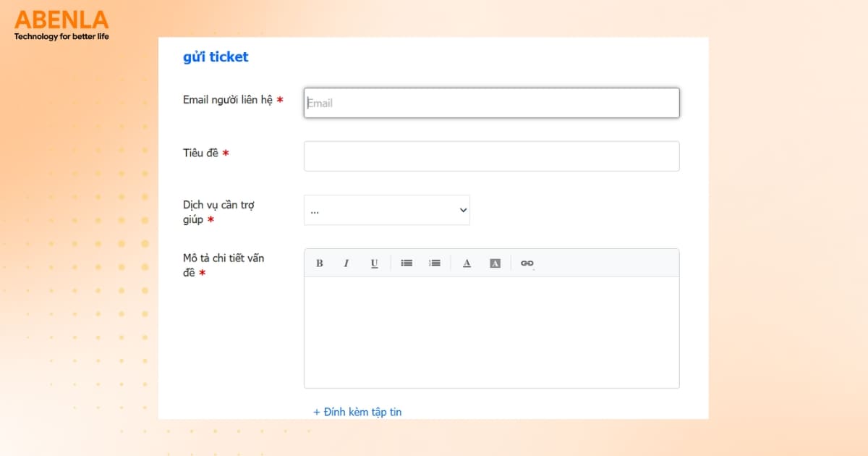Viewport: 868px width, 456px height.
Task: Click the ABENLA logo
Action: [61, 20]
